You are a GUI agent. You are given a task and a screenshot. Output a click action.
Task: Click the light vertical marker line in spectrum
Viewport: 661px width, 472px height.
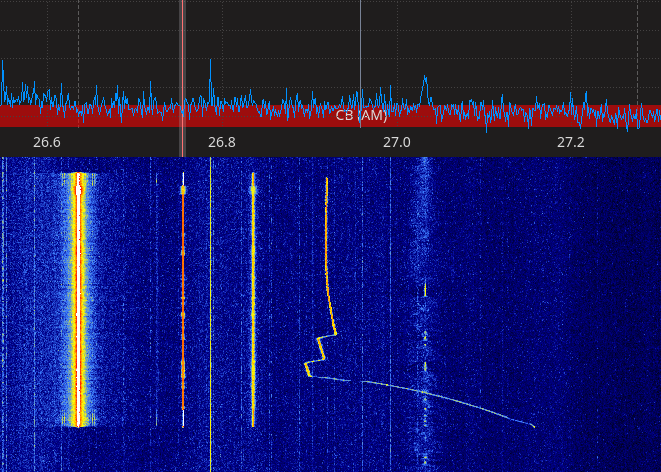pyautogui.click(x=360, y=50)
